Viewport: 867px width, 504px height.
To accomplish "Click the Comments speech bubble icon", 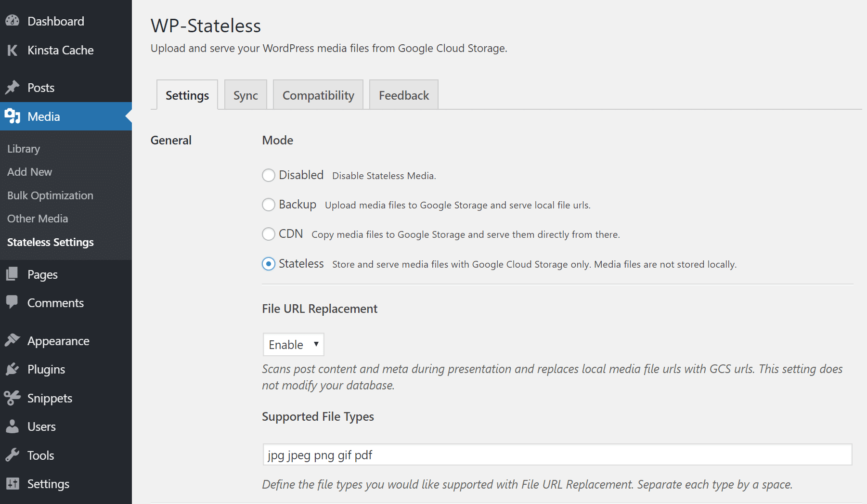I will [x=13, y=302].
